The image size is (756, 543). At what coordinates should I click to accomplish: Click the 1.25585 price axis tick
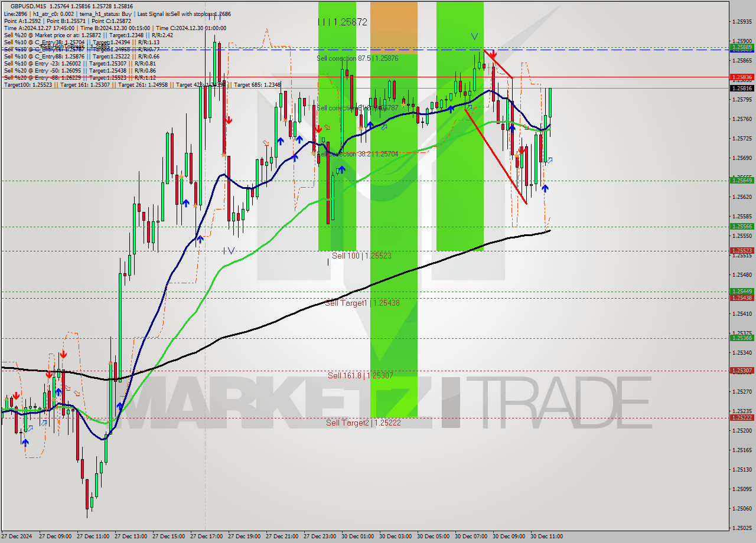point(742,216)
